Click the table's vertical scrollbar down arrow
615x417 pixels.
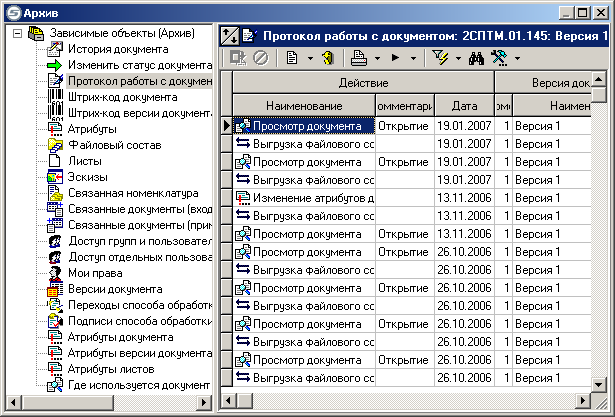coord(599,384)
